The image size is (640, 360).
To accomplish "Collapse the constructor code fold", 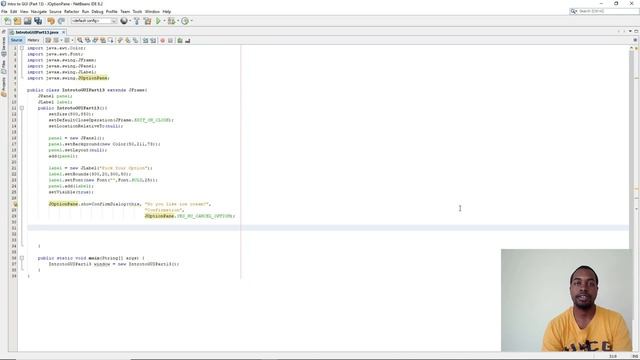I will (x=22, y=108).
